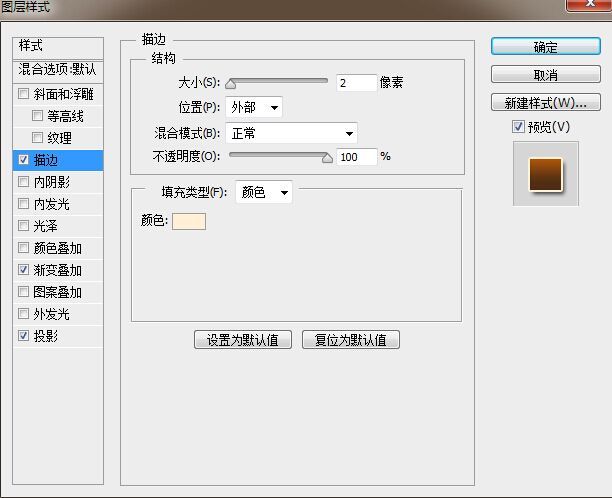
Task: Uncheck the 投影 checkbox
Action: [x=23, y=335]
